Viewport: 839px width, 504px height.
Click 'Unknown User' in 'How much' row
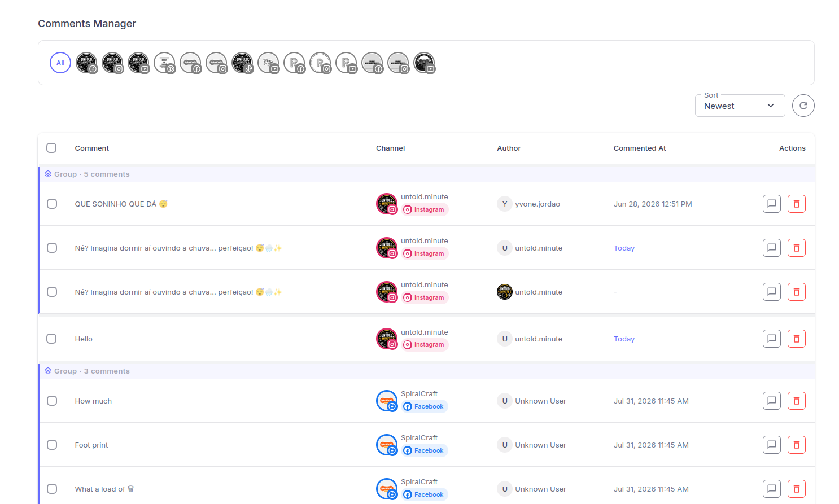pyautogui.click(x=540, y=401)
